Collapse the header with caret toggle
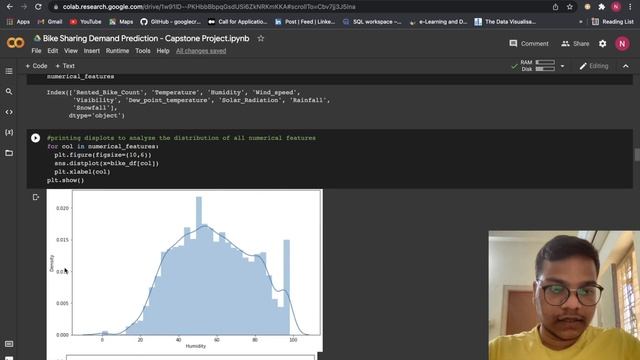640x360 pixels. tap(626, 66)
